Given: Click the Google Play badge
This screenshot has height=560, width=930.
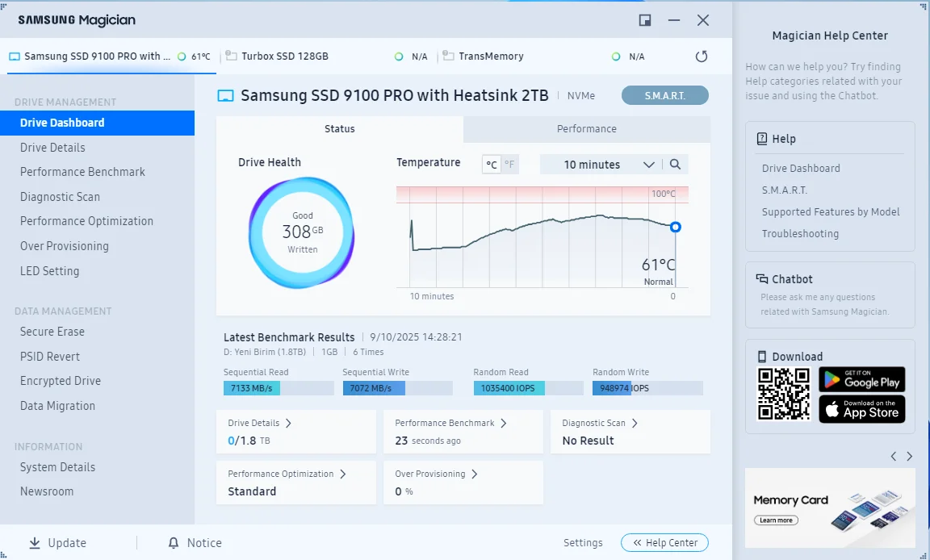Looking at the screenshot, I should tap(862, 379).
